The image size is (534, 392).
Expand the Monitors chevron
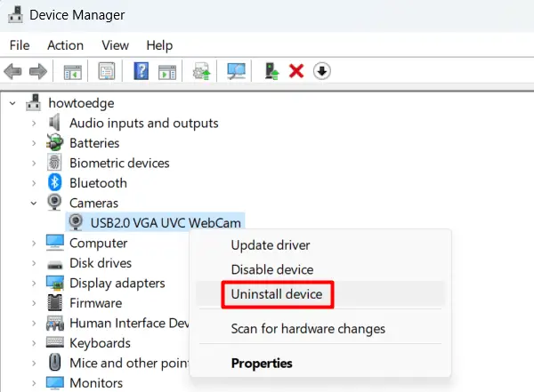[x=34, y=383]
